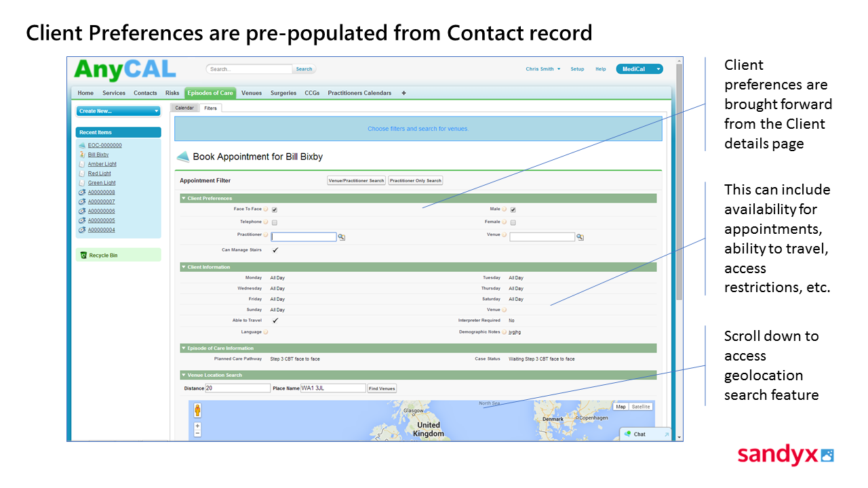Click the Chat bubble icon
The image size is (868, 488).
click(628, 434)
